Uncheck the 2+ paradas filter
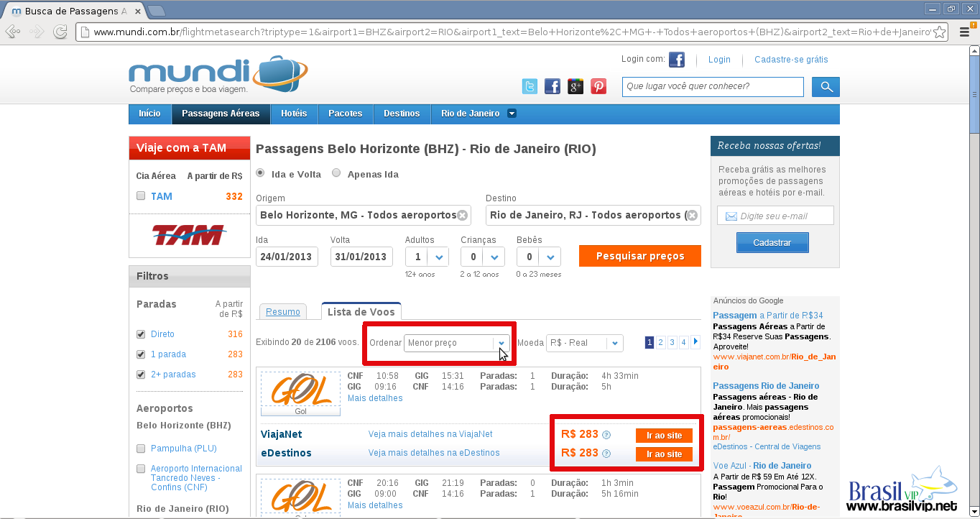The image size is (980, 519). coord(141,375)
